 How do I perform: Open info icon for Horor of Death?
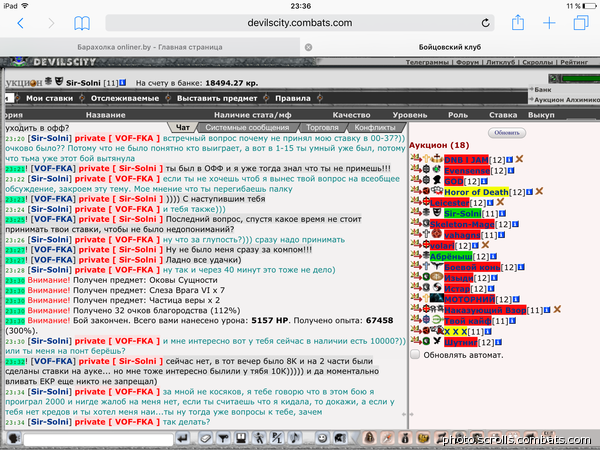pos(529,192)
